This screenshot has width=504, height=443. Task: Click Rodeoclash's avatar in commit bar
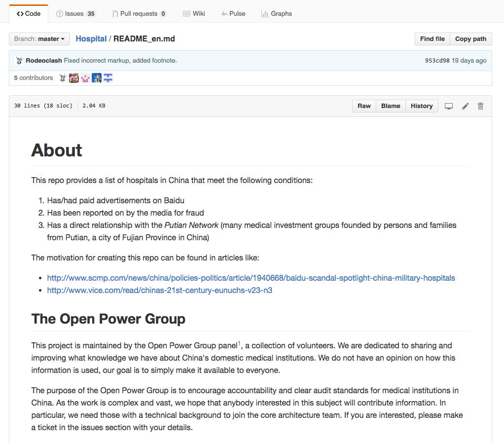click(19, 61)
